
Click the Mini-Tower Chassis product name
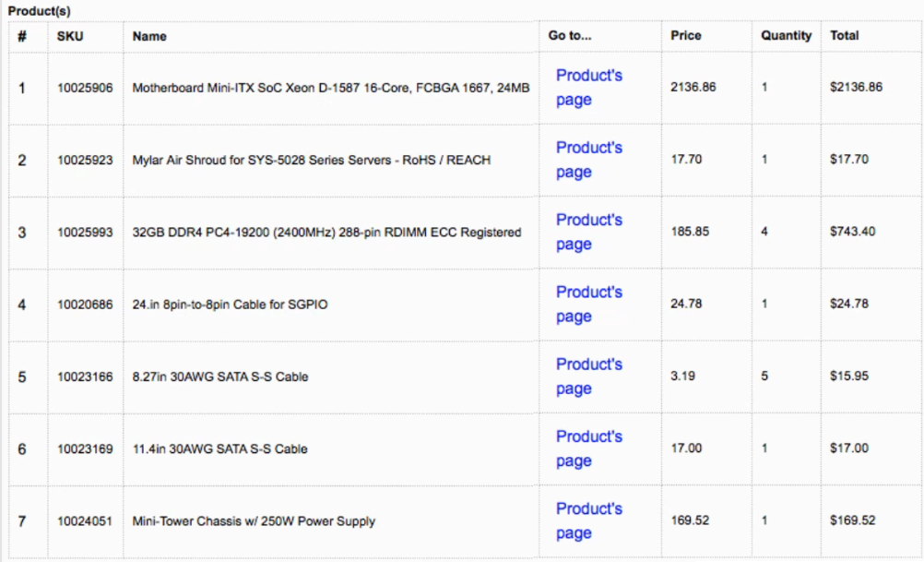pos(254,521)
